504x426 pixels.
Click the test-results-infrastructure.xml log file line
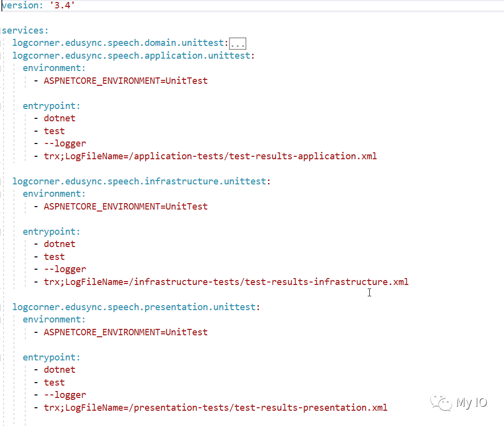pyautogui.click(x=226, y=282)
